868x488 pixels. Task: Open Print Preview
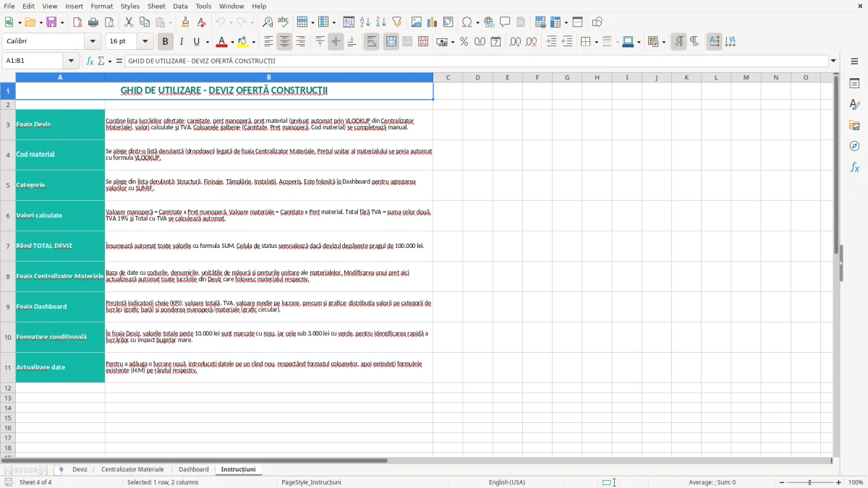tap(108, 22)
